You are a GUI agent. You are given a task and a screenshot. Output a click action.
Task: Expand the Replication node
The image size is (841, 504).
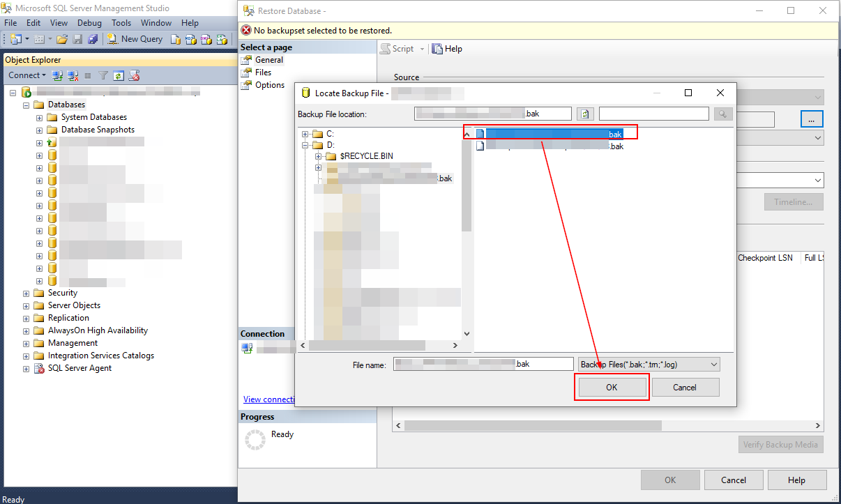26,318
